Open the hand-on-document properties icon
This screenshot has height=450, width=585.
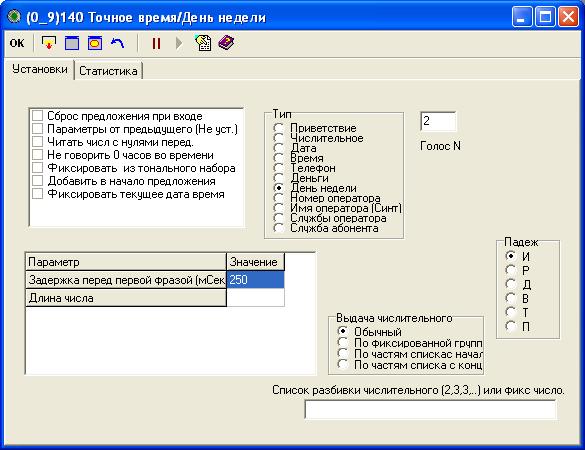203,43
